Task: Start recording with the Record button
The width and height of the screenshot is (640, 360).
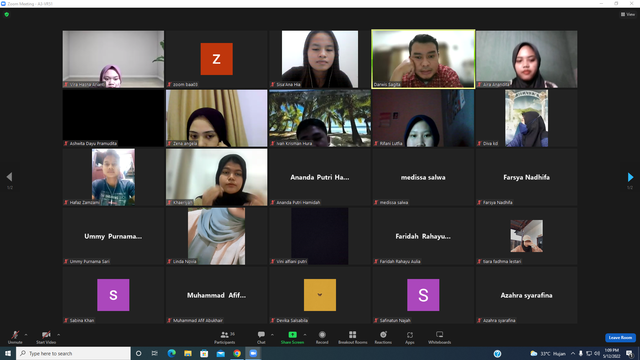Action: 322,337
